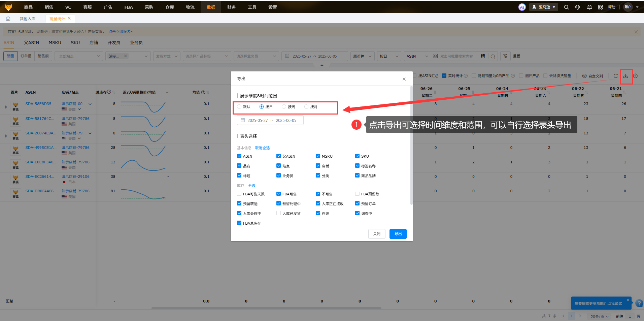Select the 按周 radio option
The width and height of the screenshot is (644, 321).
[x=284, y=107]
